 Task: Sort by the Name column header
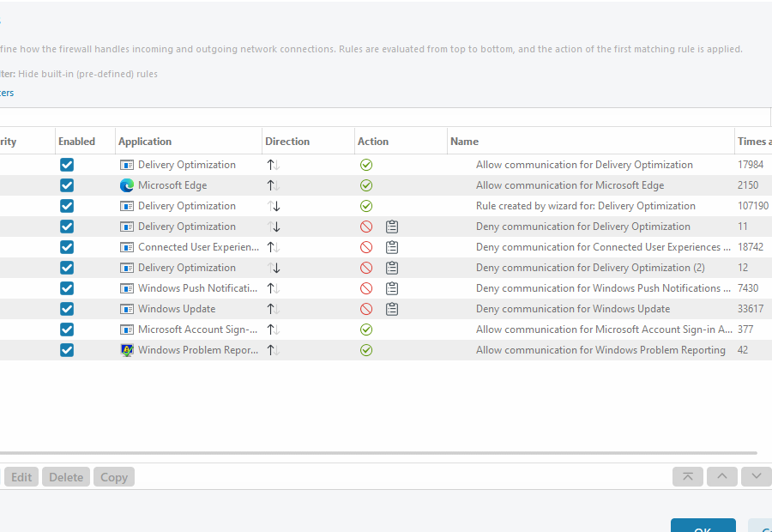591,142
